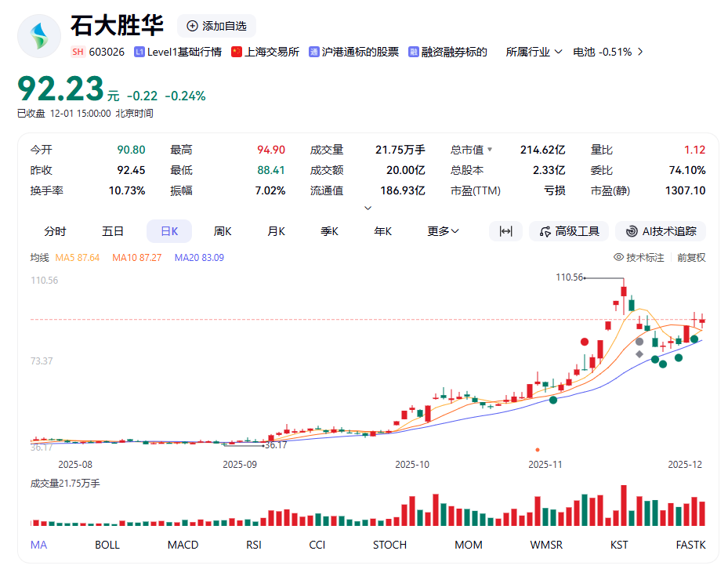Select the BOLL indicator tab
This screenshot has height=569, width=728.
(107, 545)
